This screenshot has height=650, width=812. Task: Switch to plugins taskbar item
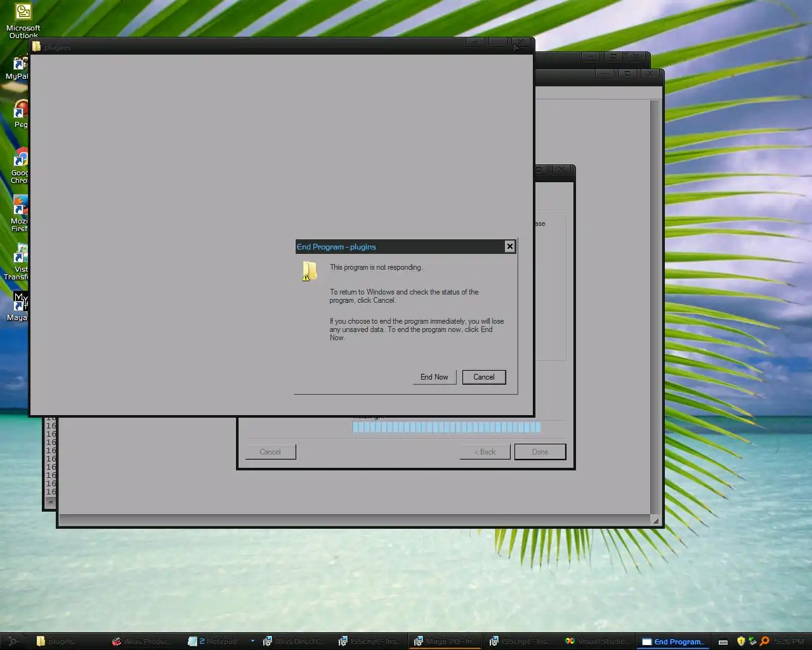point(70,641)
